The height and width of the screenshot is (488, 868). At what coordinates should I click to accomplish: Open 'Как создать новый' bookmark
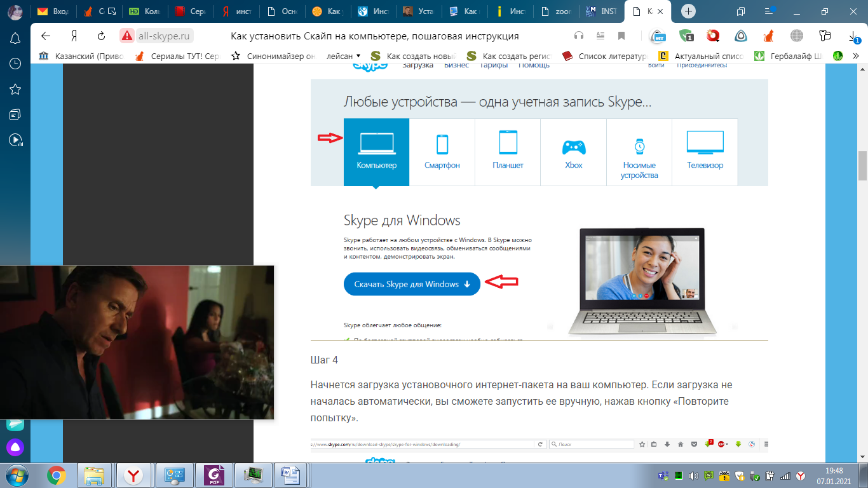(413, 56)
